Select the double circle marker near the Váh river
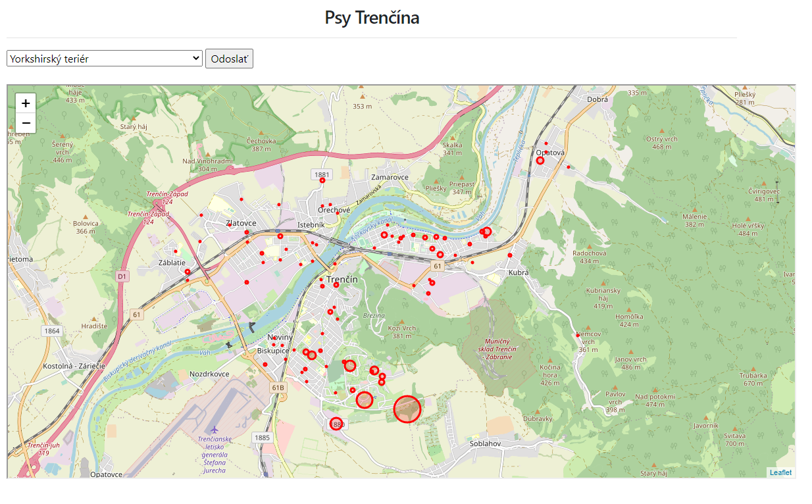The image size is (812, 504). point(486,232)
